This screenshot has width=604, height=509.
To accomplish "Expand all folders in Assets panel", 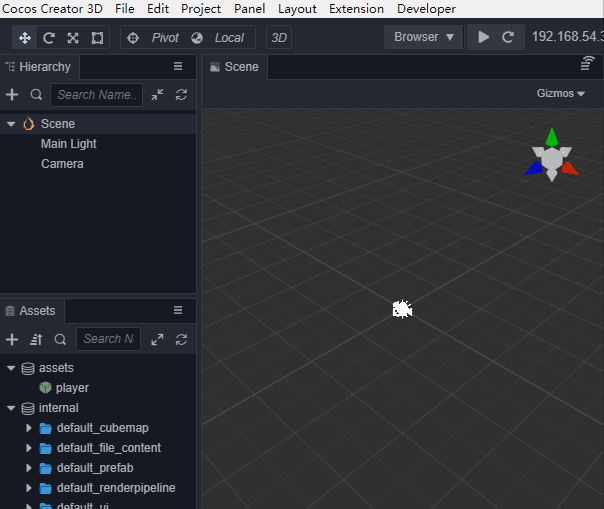I will tap(157, 339).
